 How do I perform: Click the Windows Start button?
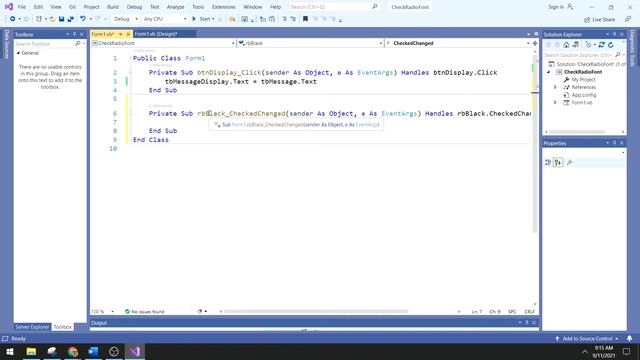[10, 351]
